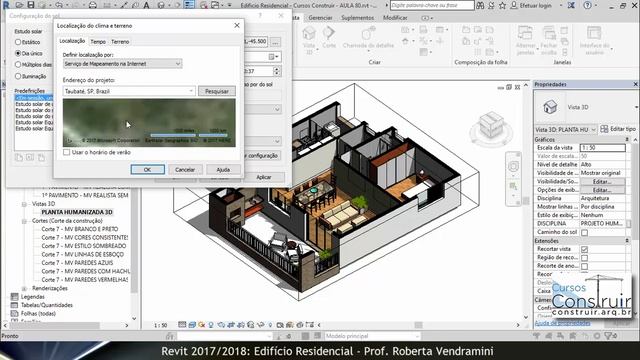Click the Aplicar button in sun settings
The height and width of the screenshot is (360, 640).
264,177
